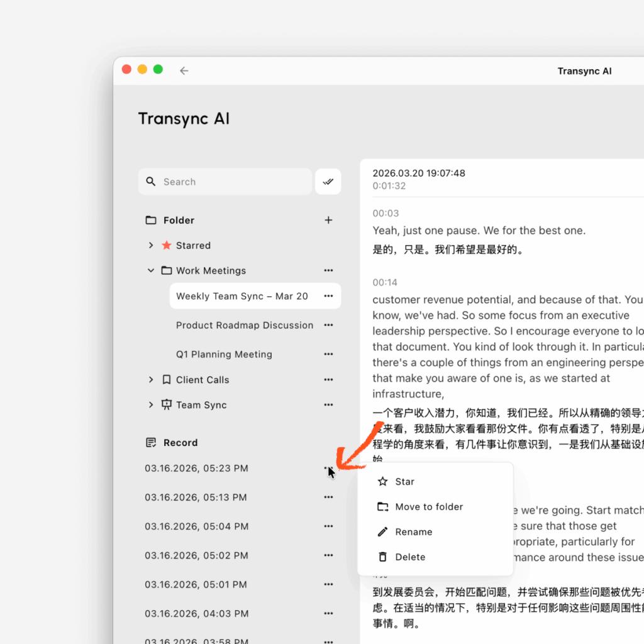
Task: Open the ellipsis menu for Product Roadmap Discussion
Action: tap(328, 325)
